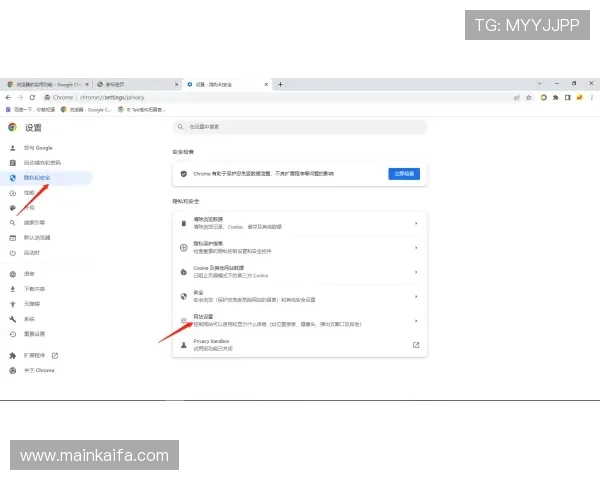Click the Chrome site info chip
600x480 pixels.
(x=59, y=98)
